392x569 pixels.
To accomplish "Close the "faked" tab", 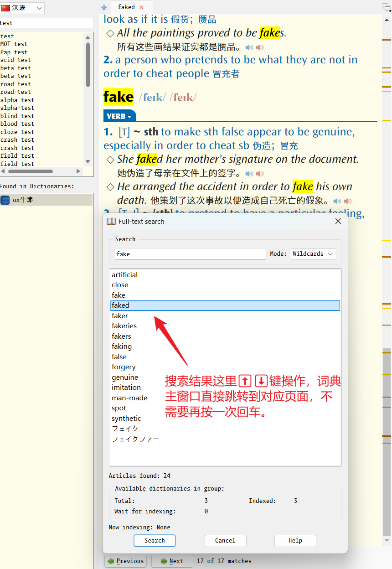I will 141,7.
